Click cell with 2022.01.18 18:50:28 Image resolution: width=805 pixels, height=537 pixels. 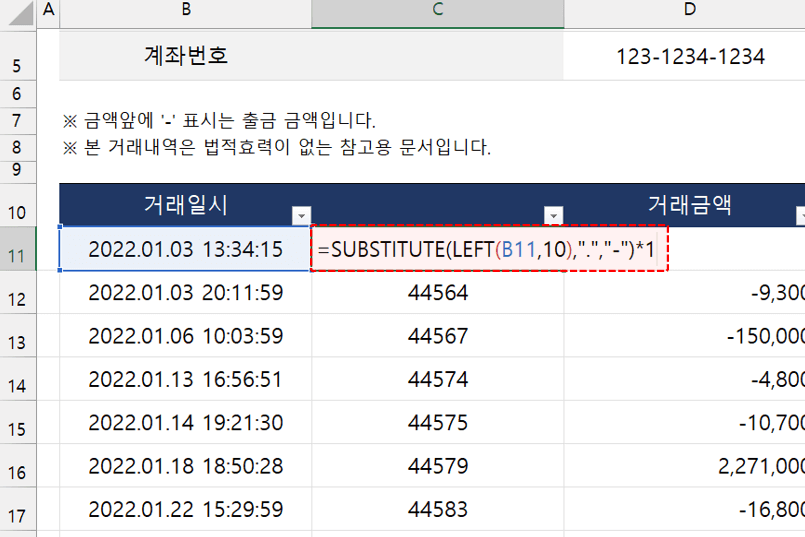point(185,466)
